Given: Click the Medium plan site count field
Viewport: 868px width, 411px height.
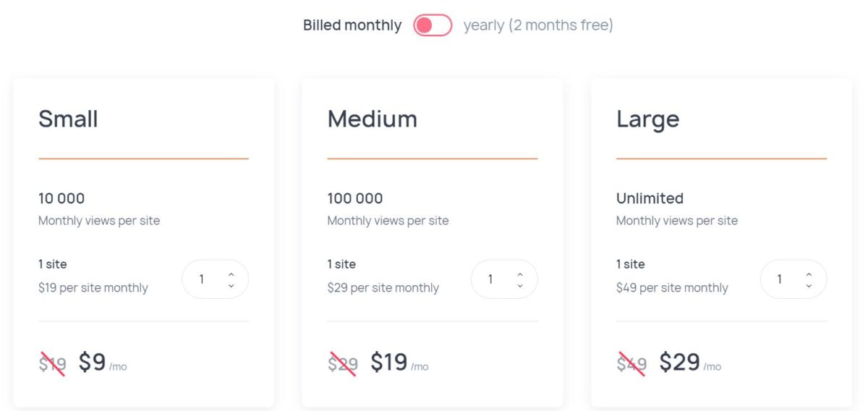Looking at the screenshot, I should [504, 279].
